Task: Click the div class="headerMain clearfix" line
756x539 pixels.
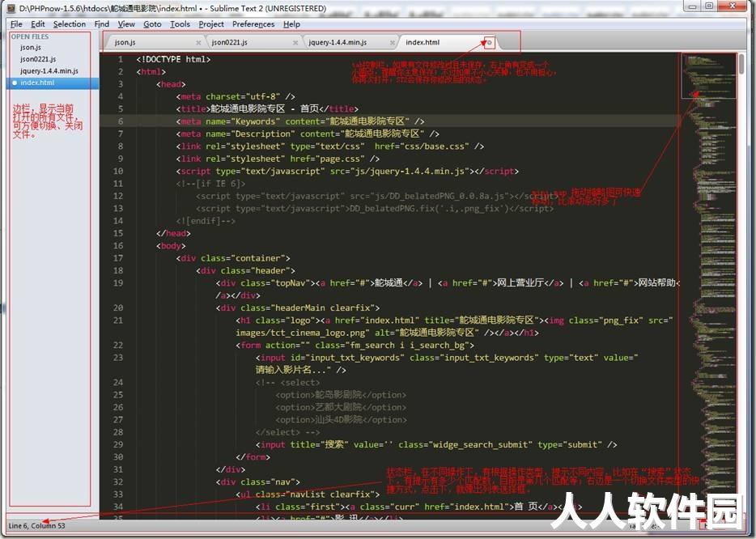Action: pyautogui.click(x=298, y=308)
